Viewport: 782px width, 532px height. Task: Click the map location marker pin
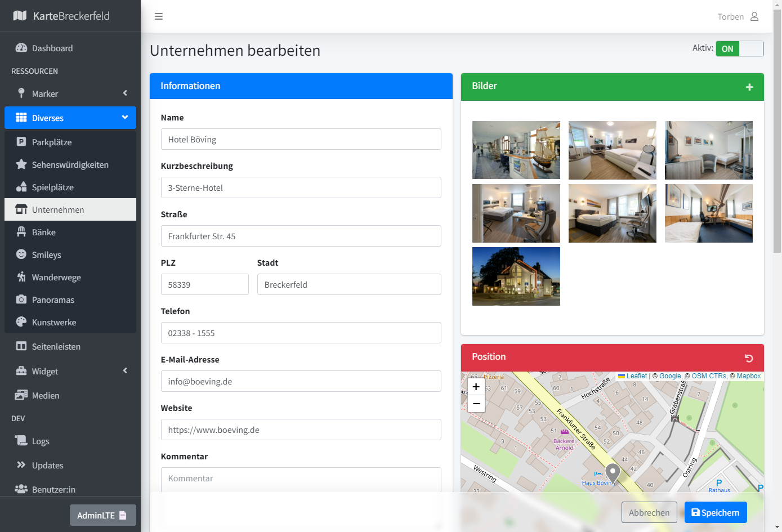612,473
